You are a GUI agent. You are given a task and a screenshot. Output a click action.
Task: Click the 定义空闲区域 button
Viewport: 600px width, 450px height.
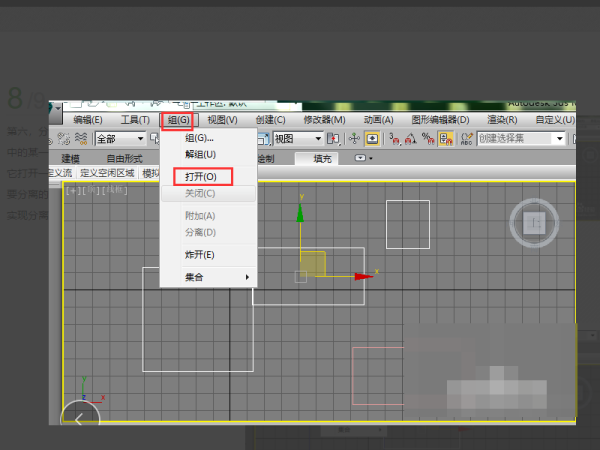click(107, 173)
